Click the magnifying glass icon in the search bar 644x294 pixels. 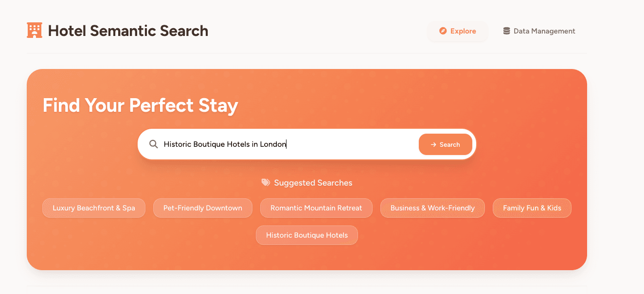click(x=154, y=144)
